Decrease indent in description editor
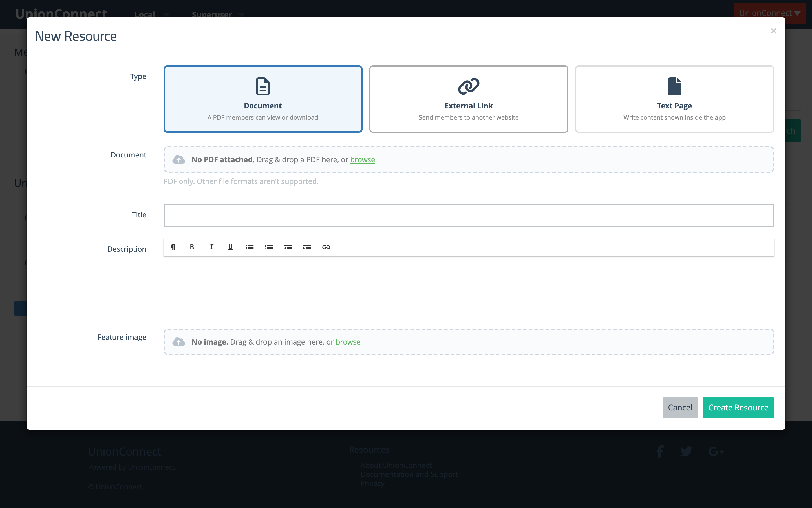 (288, 247)
